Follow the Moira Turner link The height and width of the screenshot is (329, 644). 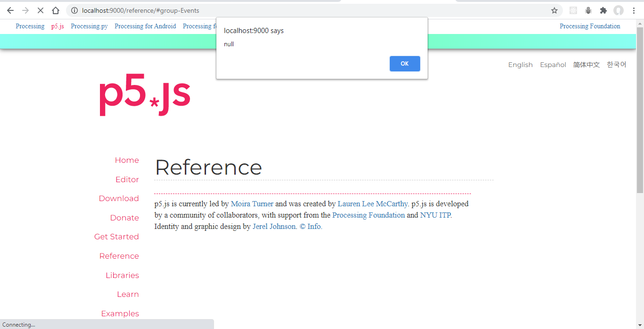[x=252, y=204]
